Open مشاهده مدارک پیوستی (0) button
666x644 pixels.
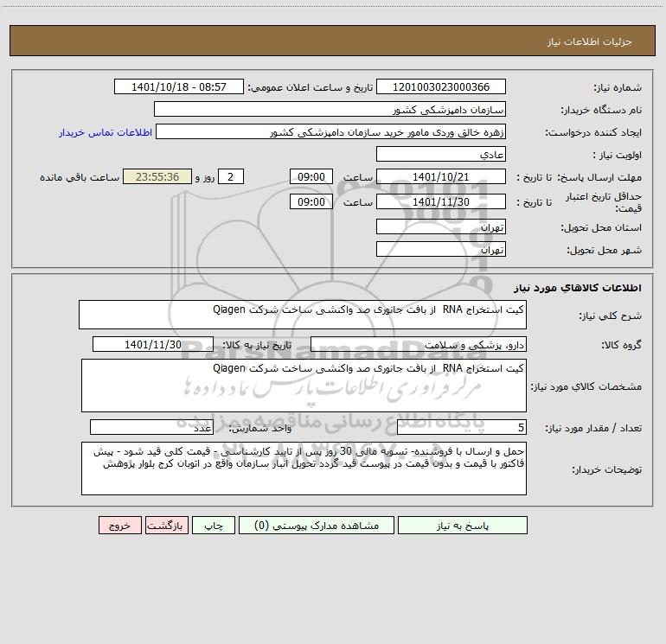[317, 526]
